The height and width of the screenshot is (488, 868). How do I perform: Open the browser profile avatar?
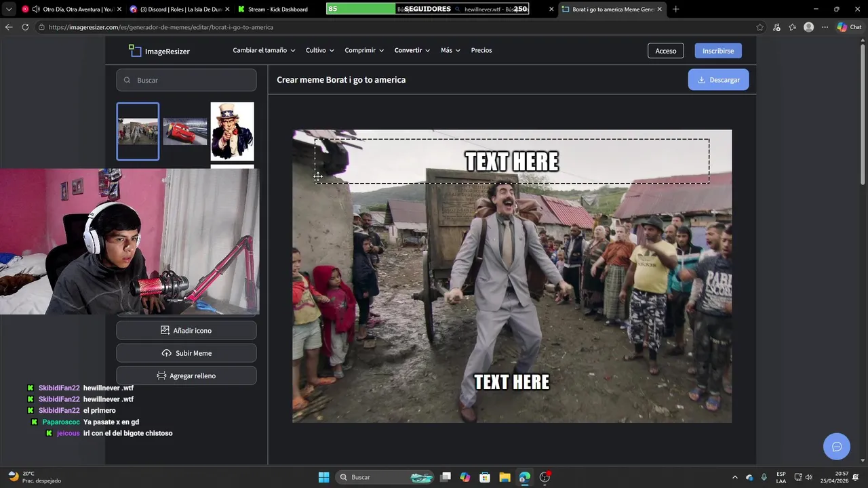click(x=808, y=27)
